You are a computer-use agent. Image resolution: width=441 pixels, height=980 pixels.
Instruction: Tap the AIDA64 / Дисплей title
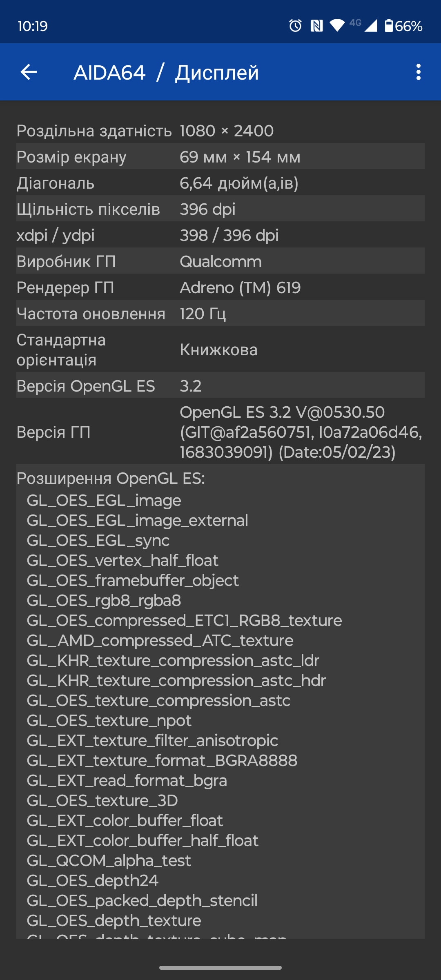[x=166, y=73]
